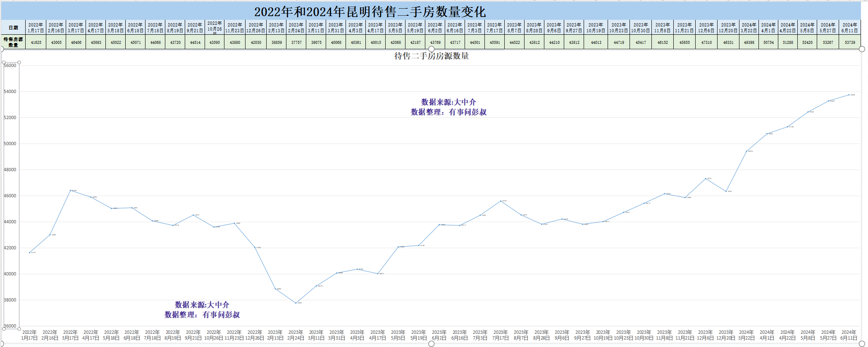Select table date cell '2023年12月6日'
The width and height of the screenshot is (868, 347).
[x=706, y=28]
